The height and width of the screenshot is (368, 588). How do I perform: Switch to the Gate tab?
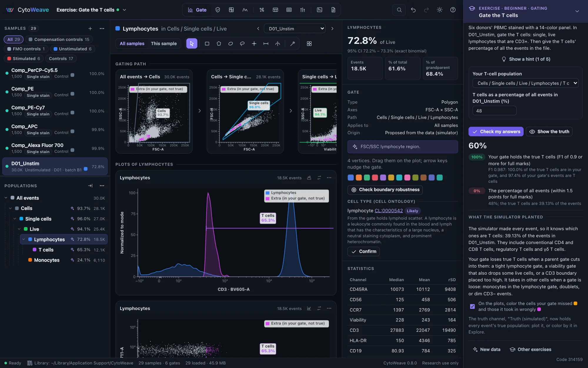(197, 10)
